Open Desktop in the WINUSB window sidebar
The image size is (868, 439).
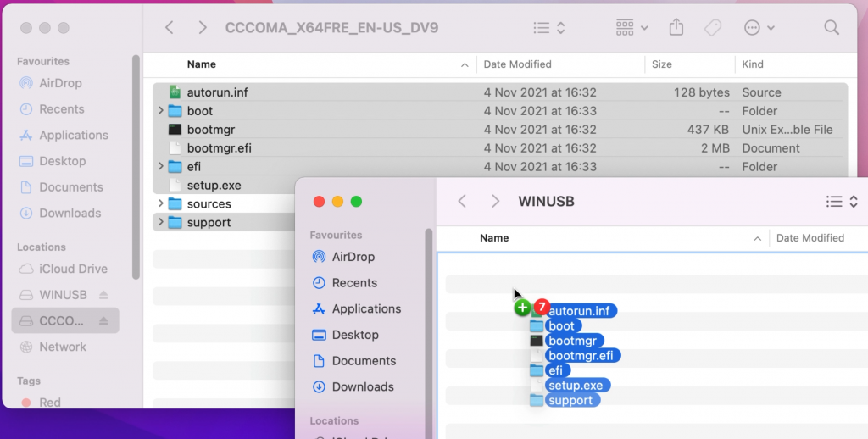(x=345, y=335)
